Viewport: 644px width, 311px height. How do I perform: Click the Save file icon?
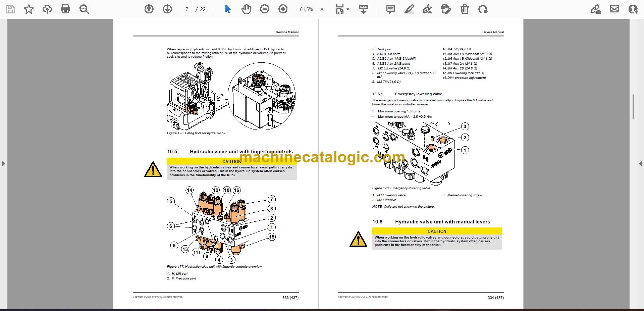pos(10,9)
